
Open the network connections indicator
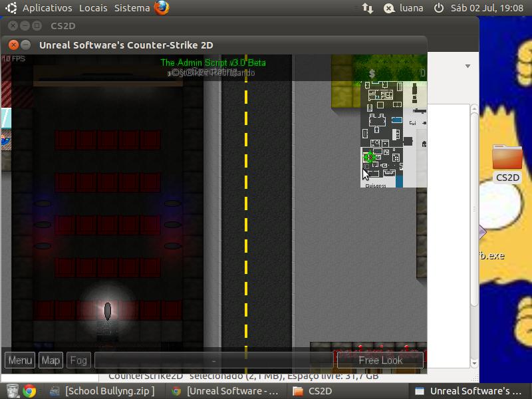tap(368, 8)
